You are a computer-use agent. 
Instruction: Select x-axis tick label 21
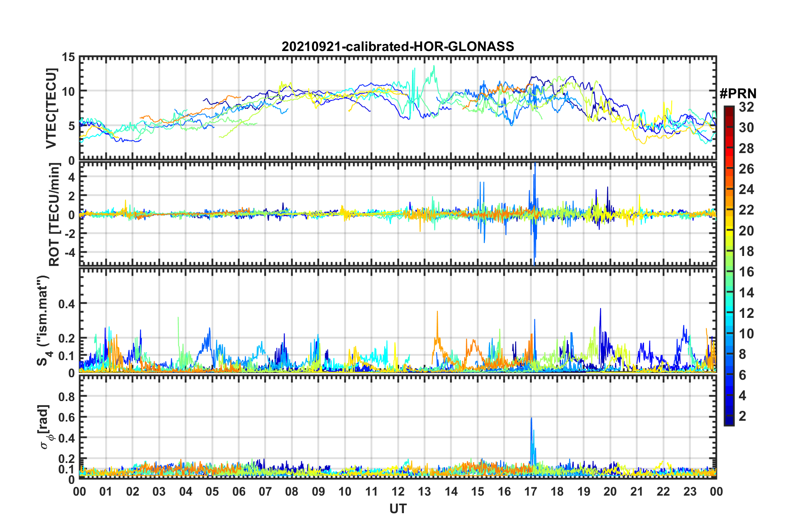[x=637, y=491]
